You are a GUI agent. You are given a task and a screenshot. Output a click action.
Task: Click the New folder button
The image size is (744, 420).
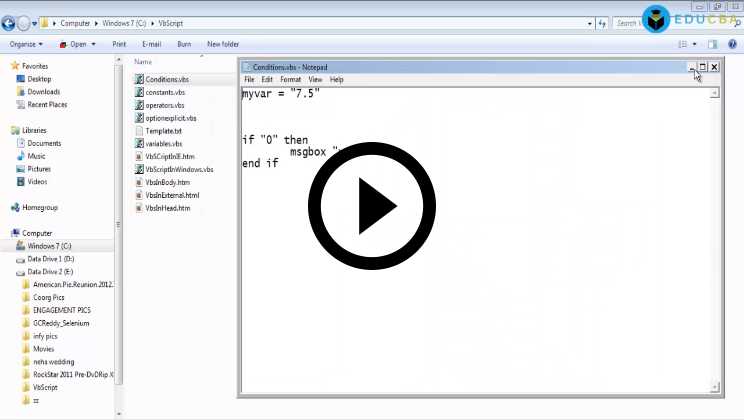click(x=222, y=44)
